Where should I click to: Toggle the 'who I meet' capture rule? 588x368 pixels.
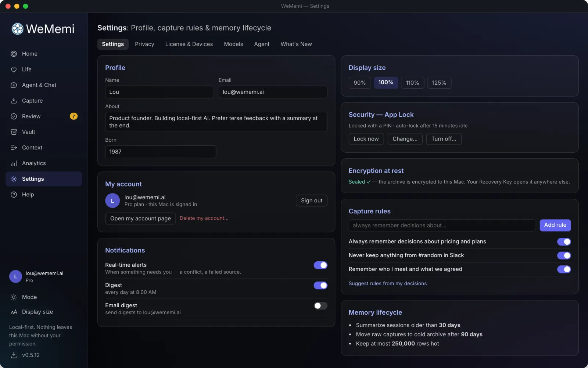[x=564, y=269]
